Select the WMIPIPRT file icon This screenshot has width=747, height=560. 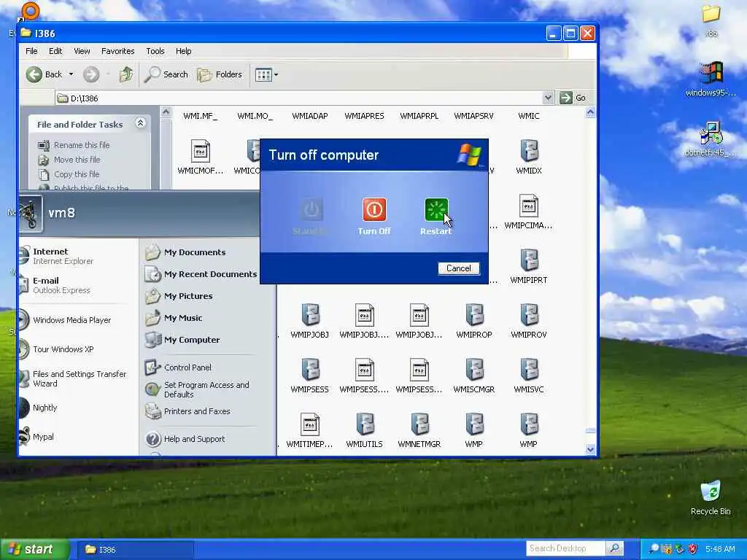[x=529, y=261]
